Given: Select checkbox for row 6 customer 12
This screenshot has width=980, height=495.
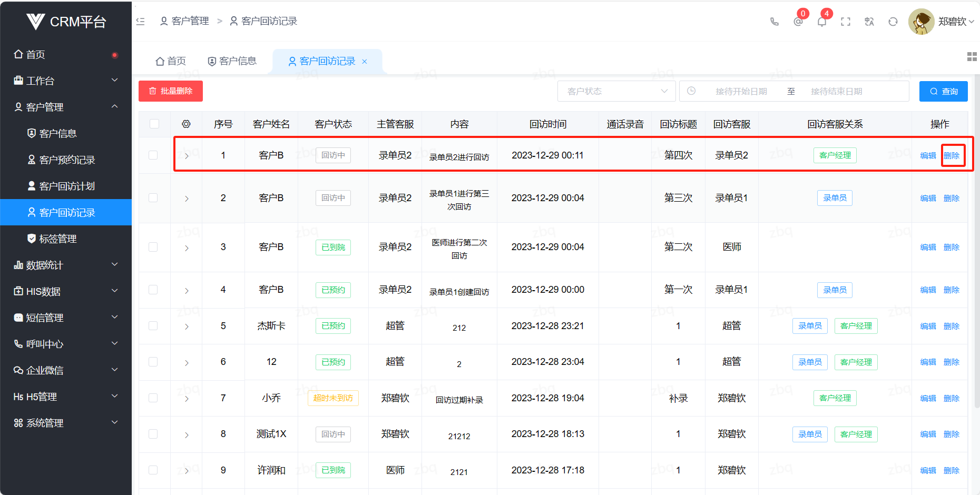Looking at the screenshot, I should pos(153,362).
